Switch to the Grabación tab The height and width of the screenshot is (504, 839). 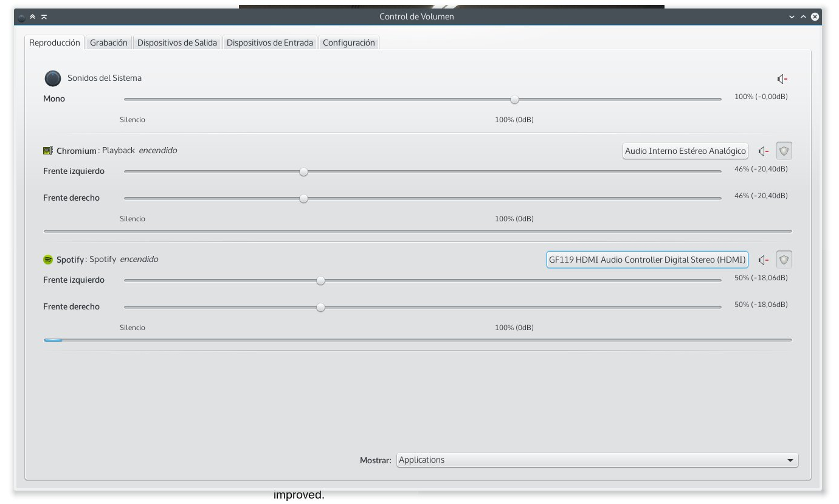pos(109,43)
